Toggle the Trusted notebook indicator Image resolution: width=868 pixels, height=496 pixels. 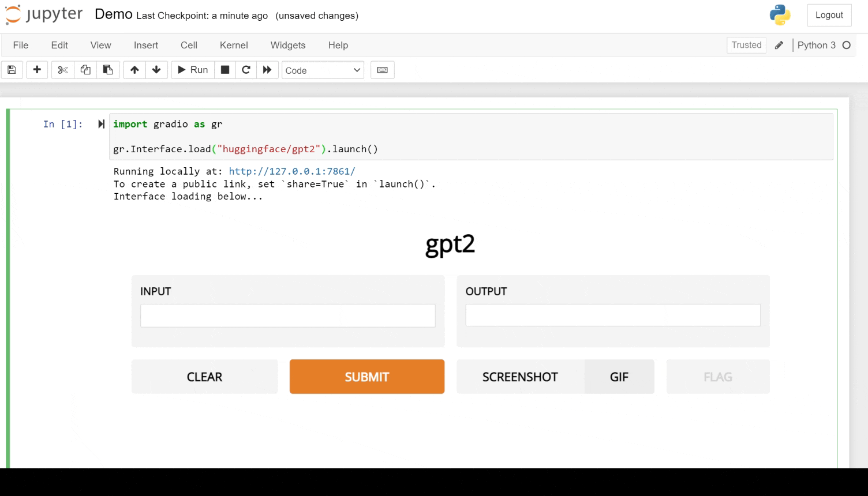(746, 45)
